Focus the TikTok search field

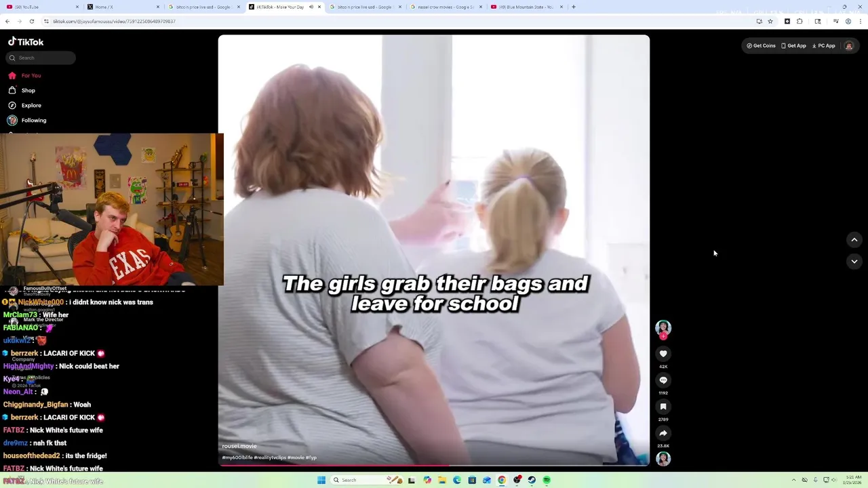41,58
